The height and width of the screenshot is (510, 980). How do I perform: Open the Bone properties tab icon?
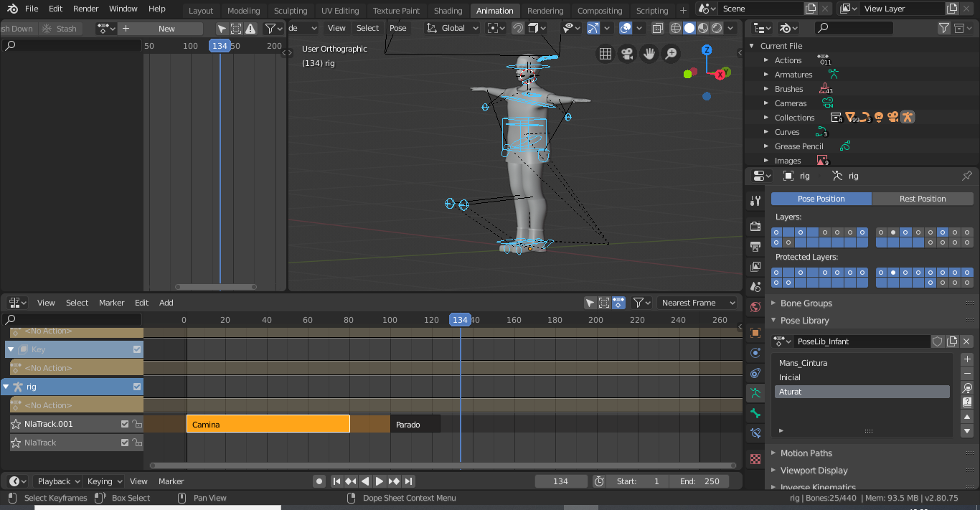[x=755, y=413]
